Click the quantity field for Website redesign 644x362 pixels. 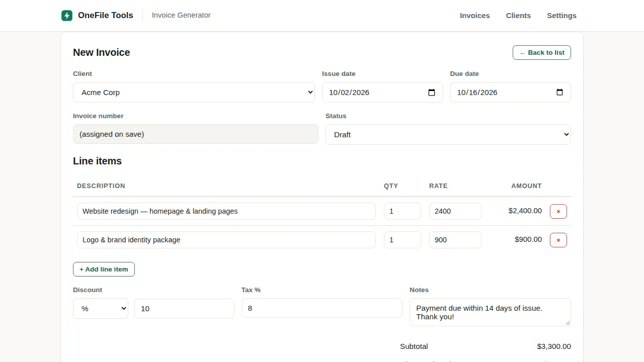coord(403,211)
